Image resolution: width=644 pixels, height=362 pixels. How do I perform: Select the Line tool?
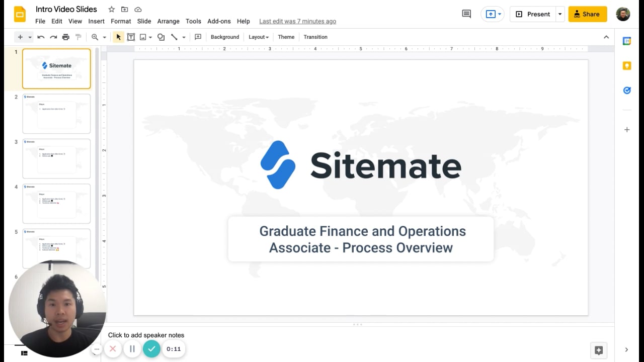coord(174,37)
